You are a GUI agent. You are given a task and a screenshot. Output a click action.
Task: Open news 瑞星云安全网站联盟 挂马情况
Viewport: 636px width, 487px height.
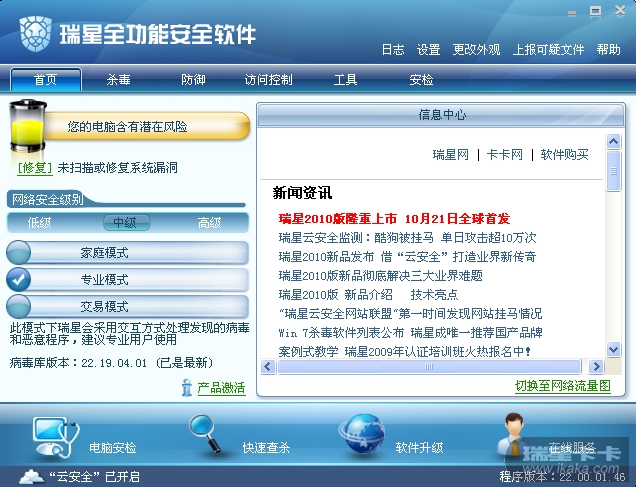coord(410,313)
